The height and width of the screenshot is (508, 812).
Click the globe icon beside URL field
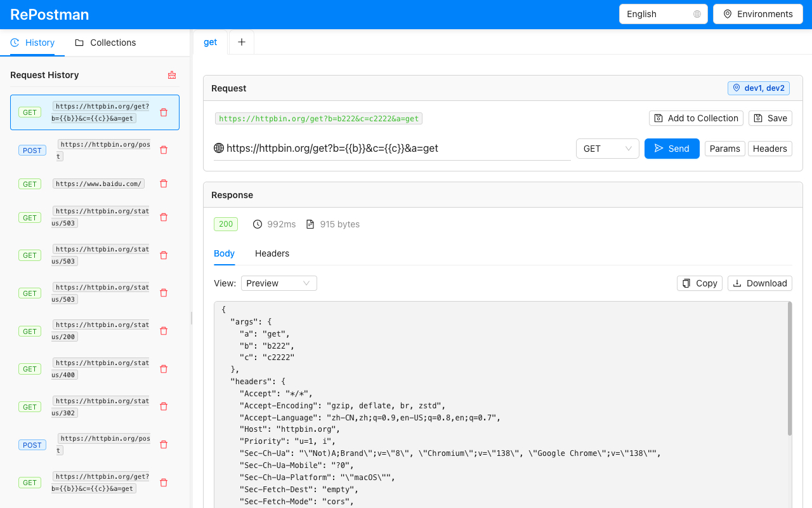(x=219, y=149)
